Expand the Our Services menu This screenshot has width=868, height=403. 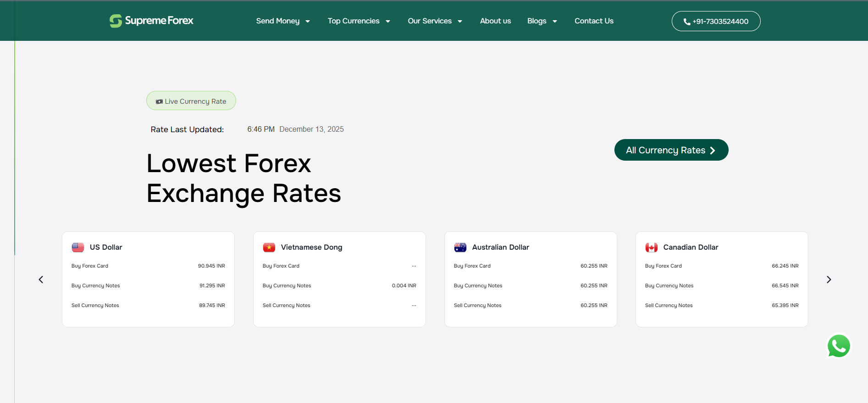pyautogui.click(x=435, y=21)
